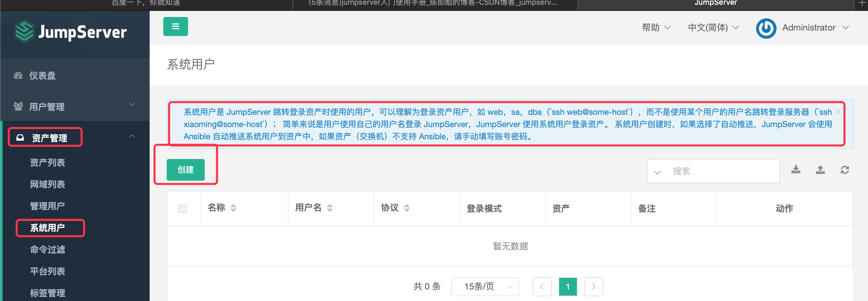Collapse the 资产管理 menu chevron

(132, 136)
